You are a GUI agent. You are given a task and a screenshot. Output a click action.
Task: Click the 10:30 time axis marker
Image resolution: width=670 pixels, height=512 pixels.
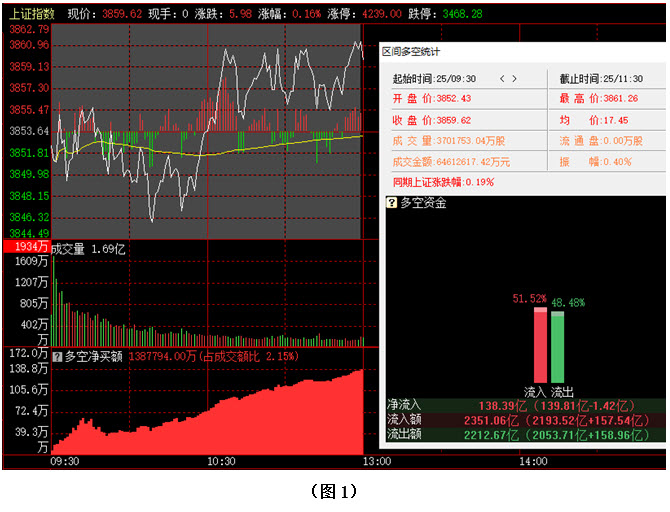[221, 461]
